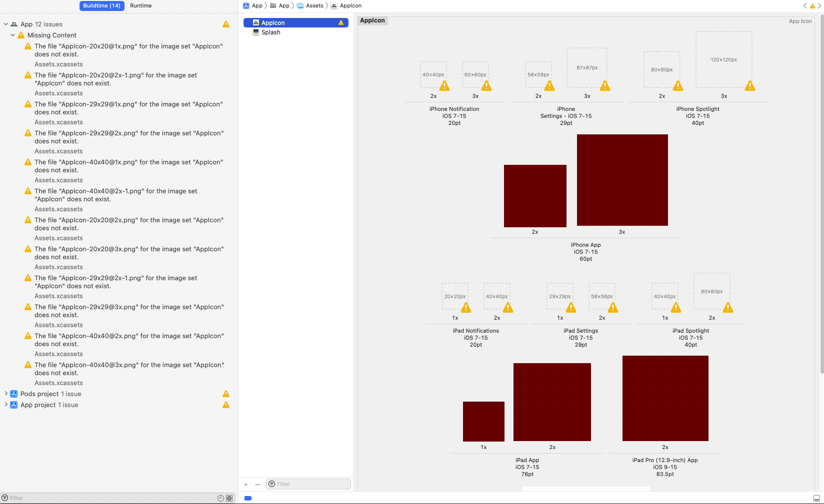Image resolution: width=824 pixels, height=504 pixels.
Task: Select the iPad App 76pt 1x icon
Action: click(x=483, y=421)
